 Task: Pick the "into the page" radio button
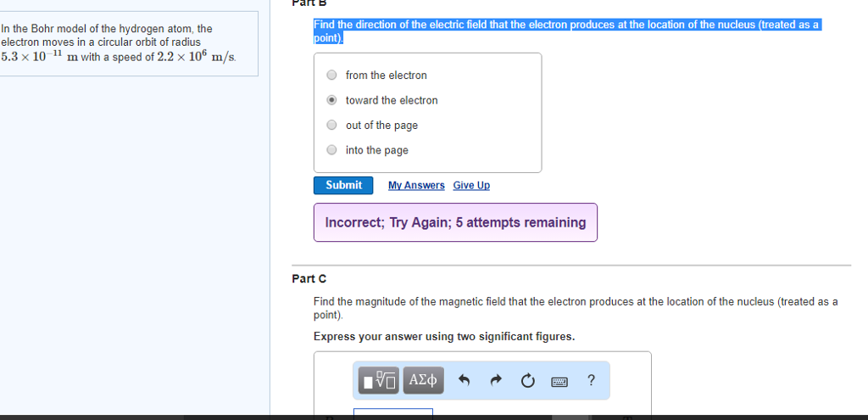[x=332, y=150]
